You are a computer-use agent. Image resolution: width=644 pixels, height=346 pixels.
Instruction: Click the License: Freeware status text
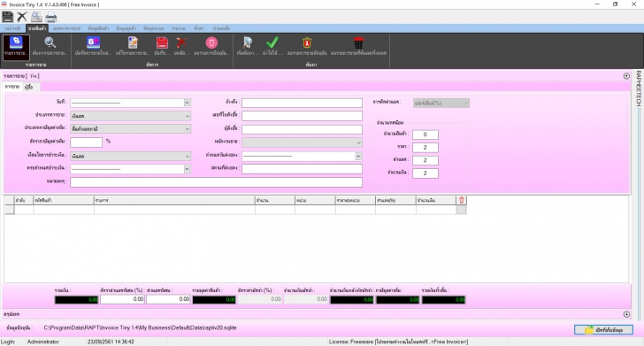click(398, 342)
